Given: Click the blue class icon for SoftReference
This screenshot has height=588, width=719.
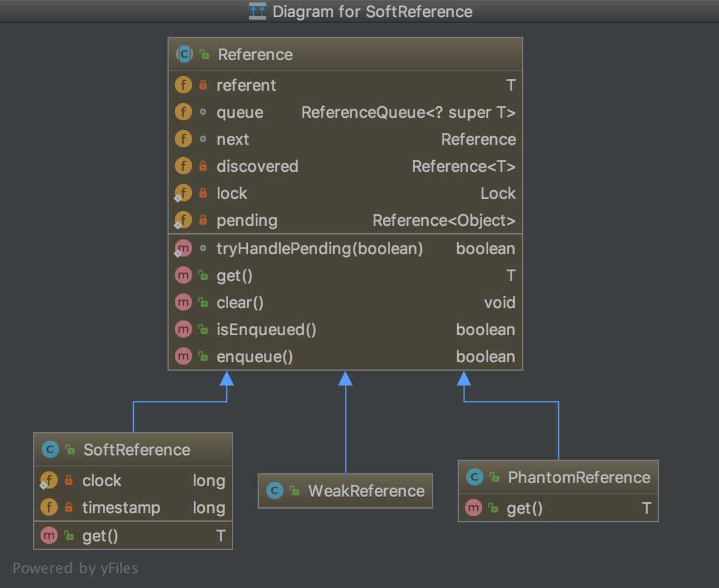Looking at the screenshot, I should point(49,449).
